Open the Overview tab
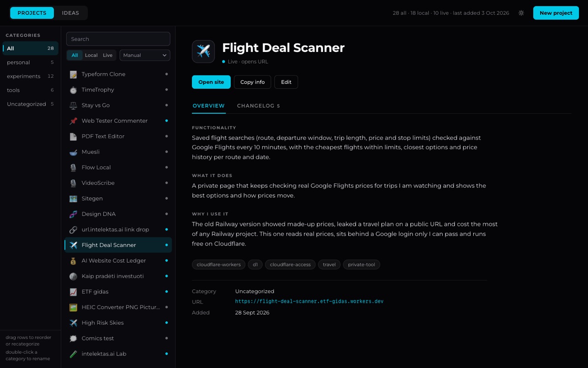 tap(209, 106)
